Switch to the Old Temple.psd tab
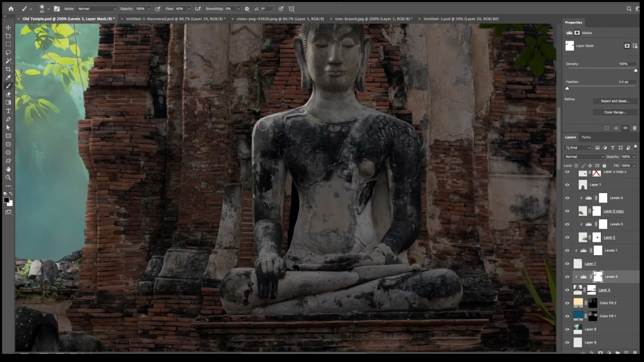The width and height of the screenshot is (644, 362). coord(69,19)
